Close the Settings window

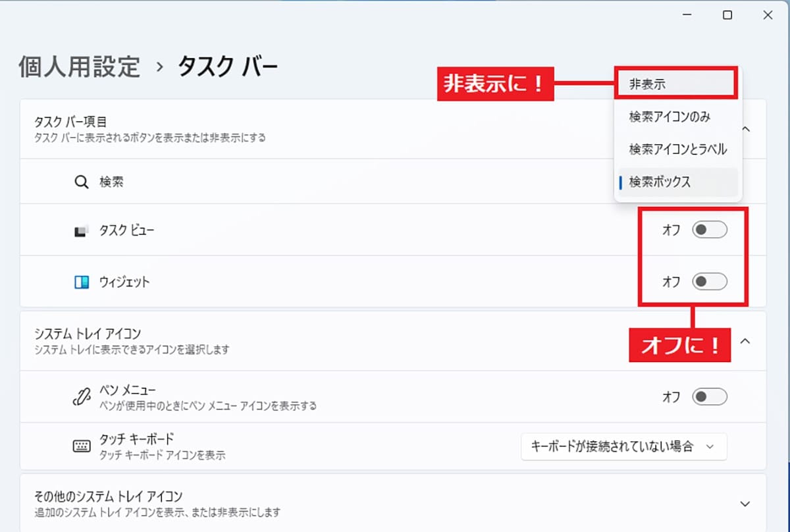point(768,15)
